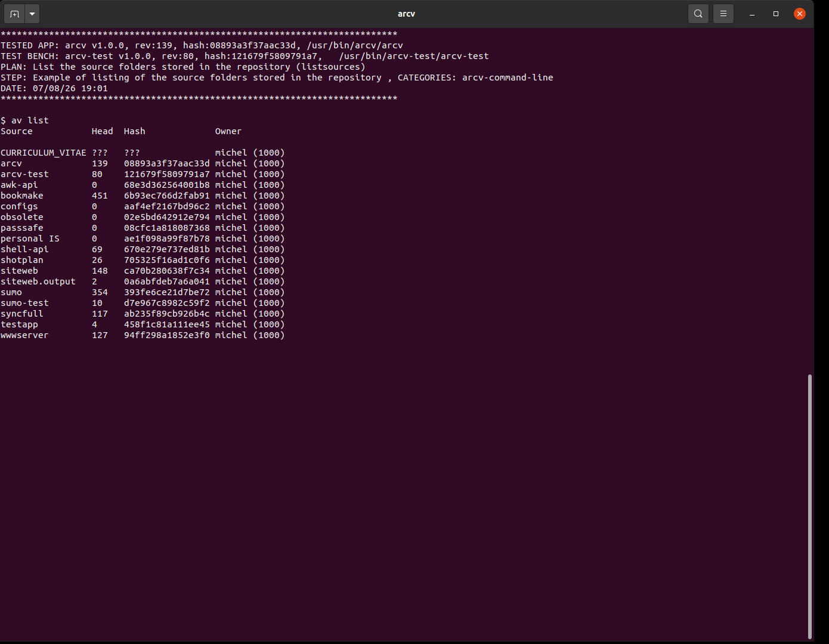Click the TEST BENCH header line

coord(245,56)
